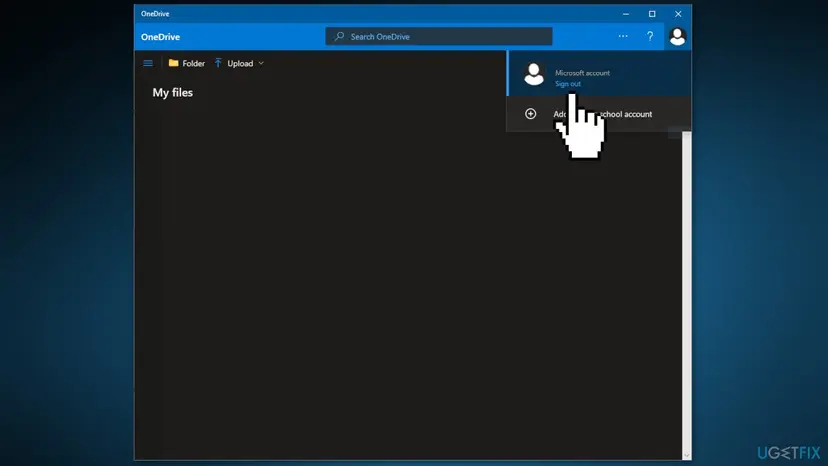Choose Add work or school account
This screenshot has width=828, height=466.
pyautogui.click(x=599, y=114)
